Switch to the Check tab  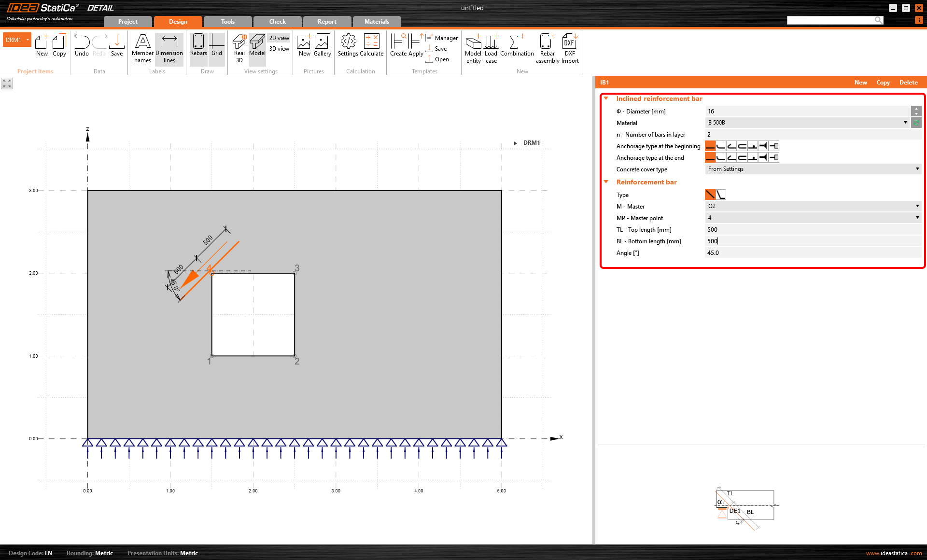click(277, 22)
